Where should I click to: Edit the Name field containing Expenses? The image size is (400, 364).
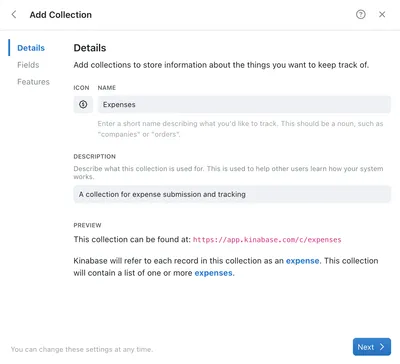[x=244, y=104]
